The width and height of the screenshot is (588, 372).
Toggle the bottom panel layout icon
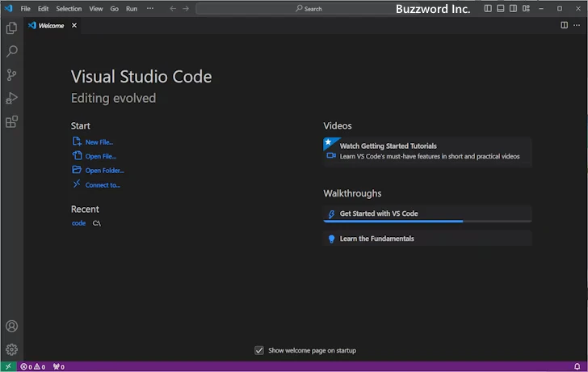click(x=501, y=8)
